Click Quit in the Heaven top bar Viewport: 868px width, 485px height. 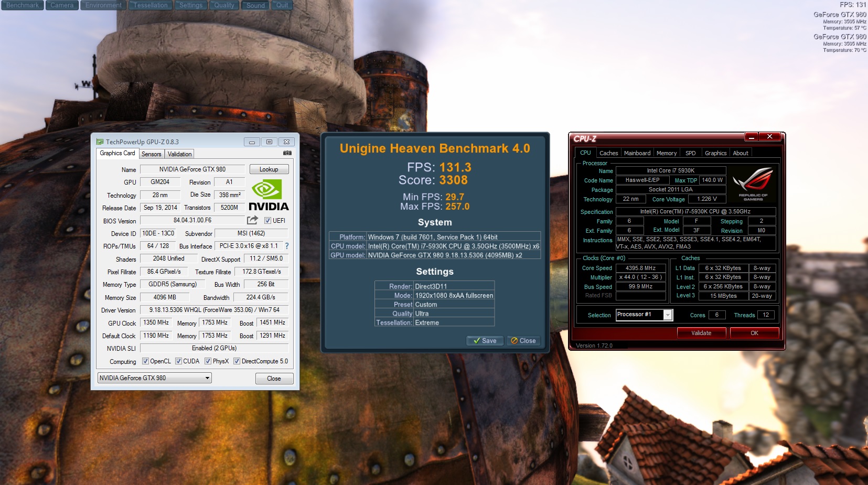coord(282,5)
